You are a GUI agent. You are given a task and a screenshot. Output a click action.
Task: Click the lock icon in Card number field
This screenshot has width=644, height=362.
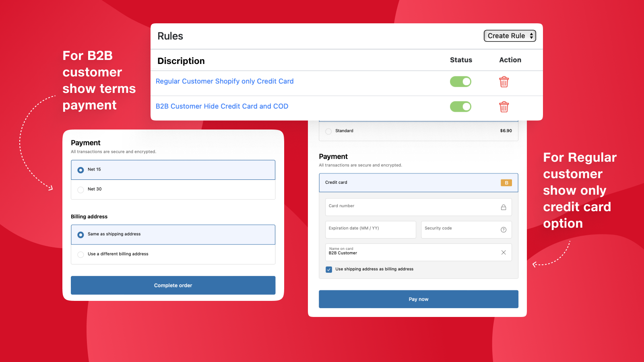pyautogui.click(x=504, y=207)
